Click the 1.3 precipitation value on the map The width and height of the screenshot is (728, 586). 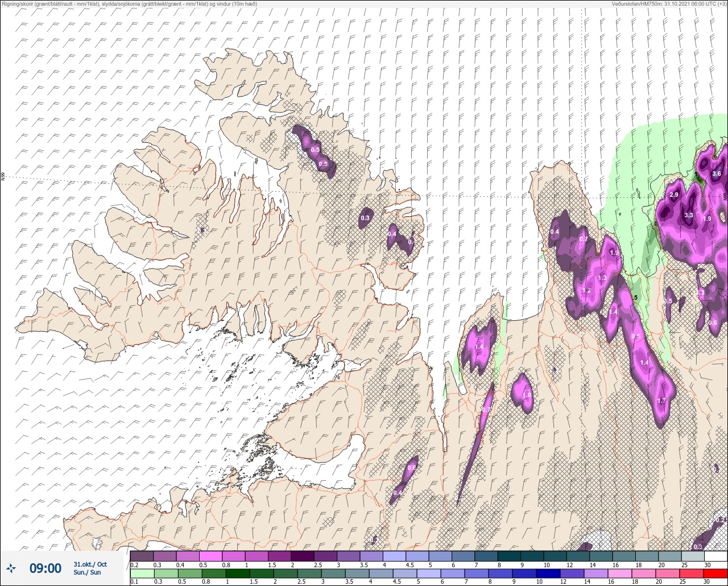click(x=603, y=278)
